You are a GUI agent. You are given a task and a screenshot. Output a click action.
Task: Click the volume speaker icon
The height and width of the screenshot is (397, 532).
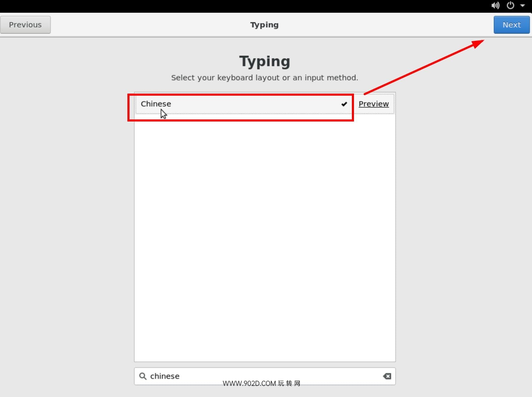(495, 6)
